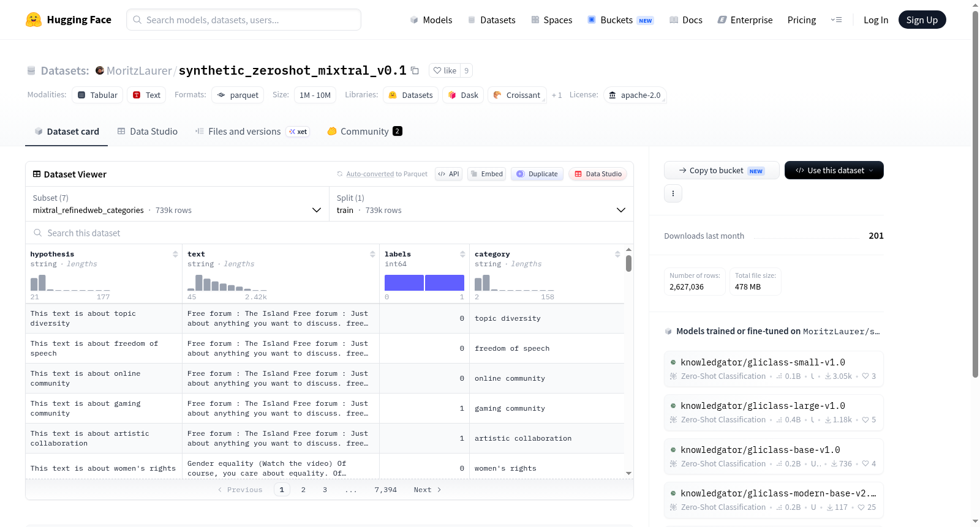980x527 pixels.
Task: Go to Next page of rows
Action: click(x=428, y=490)
